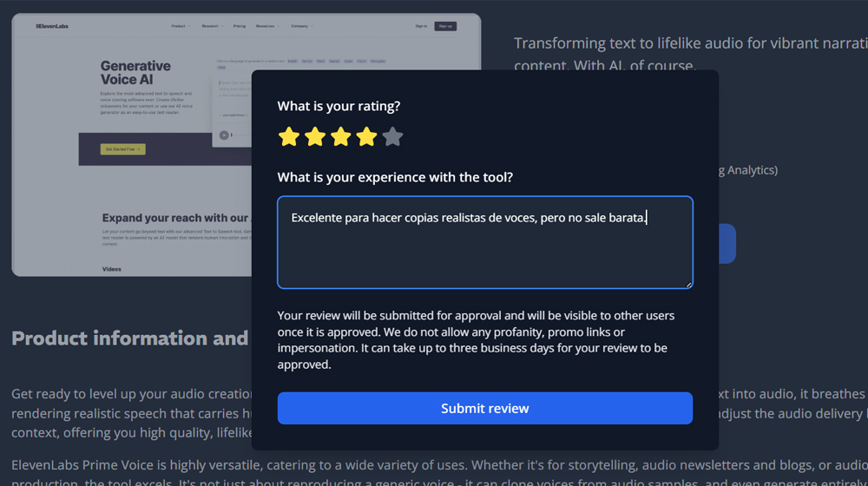868x486 pixels.
Task: Open Company menu in the ElevenLabs thumbnail
Action: click(x=302, y=26)
